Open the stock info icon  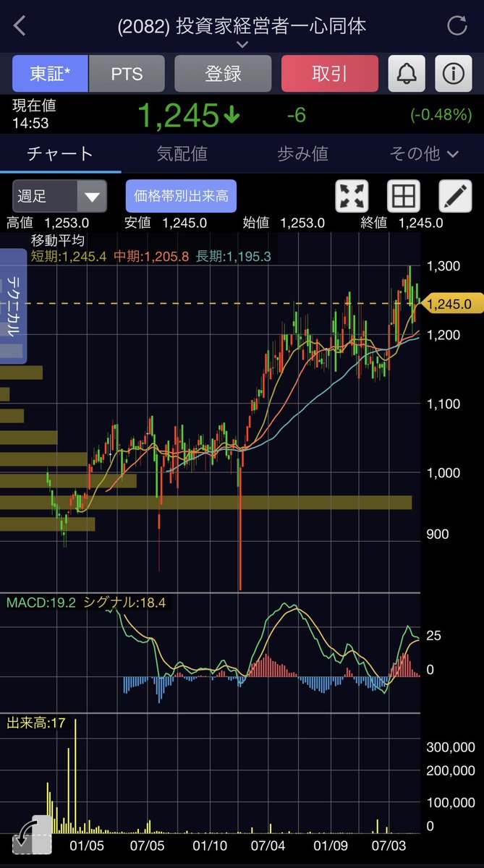[454, 73]
